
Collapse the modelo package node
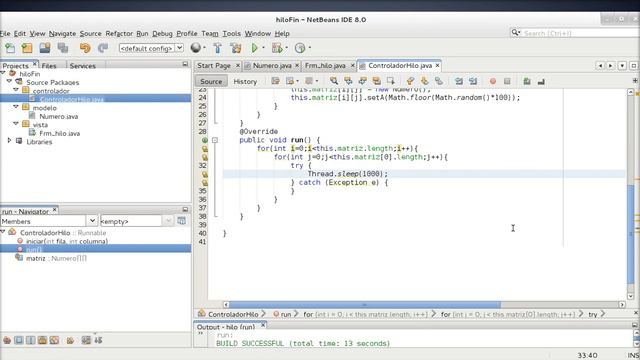tap(16, 107)
